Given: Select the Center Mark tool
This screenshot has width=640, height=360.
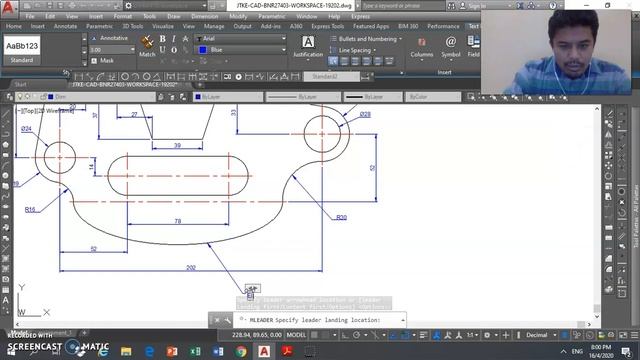Looking at the screenshot, I should (x=238, y=76).
